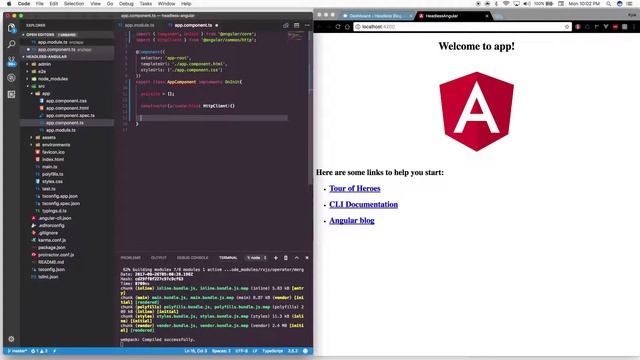
Task: Open the Debug view icon
Action: click(11, 78)
